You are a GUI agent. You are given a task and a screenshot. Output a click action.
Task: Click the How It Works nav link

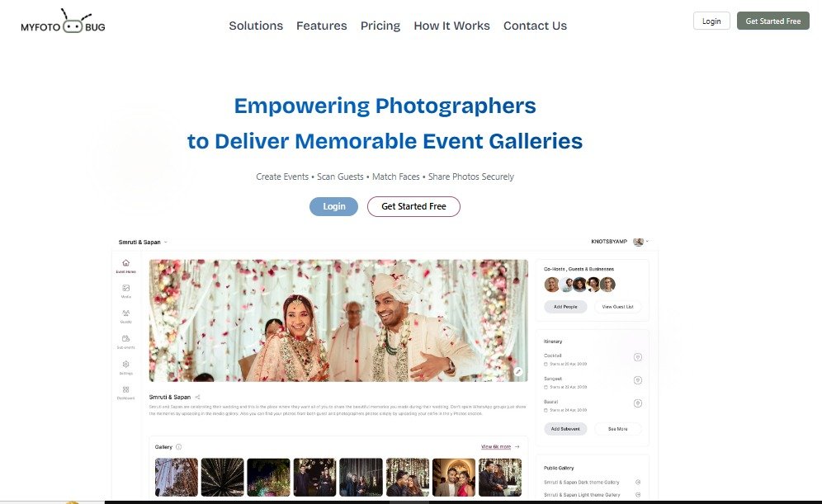[x=451, y=26]
